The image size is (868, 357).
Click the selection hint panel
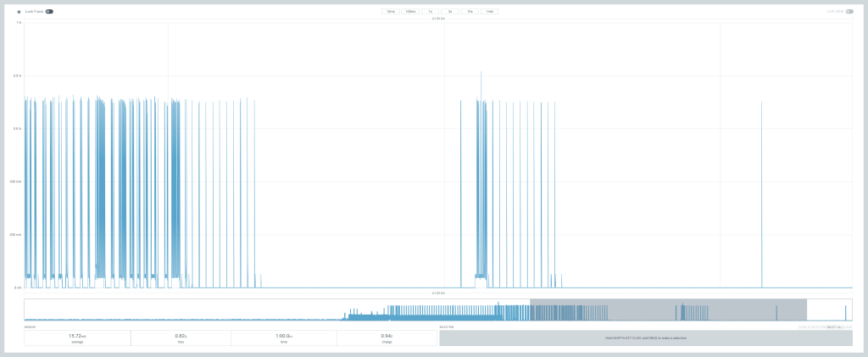click(x=645, y=337)
